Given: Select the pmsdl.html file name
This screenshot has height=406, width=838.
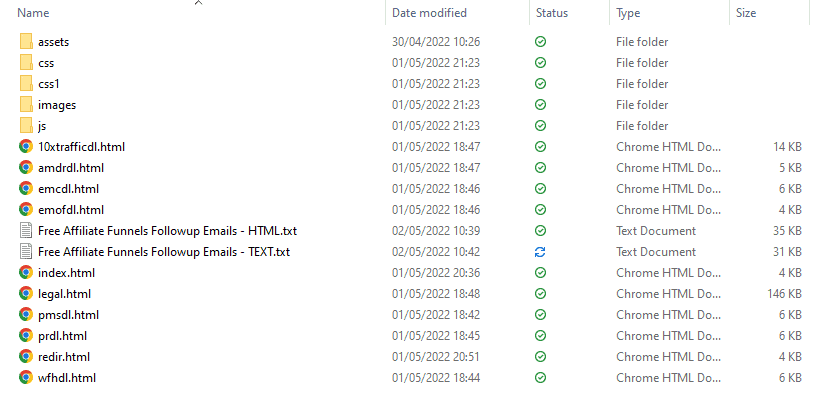Looking at the screenshot, I should coord(67,315).
